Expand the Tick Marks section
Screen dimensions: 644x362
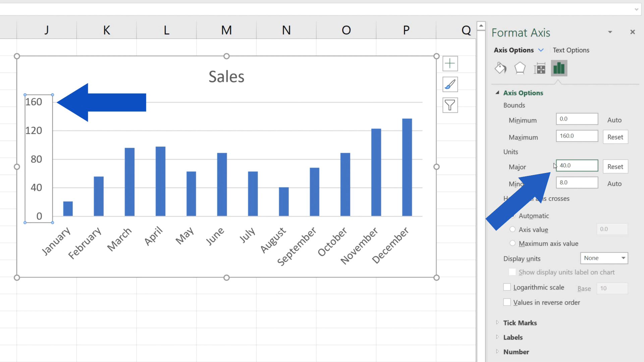click(x=520, y=323)
